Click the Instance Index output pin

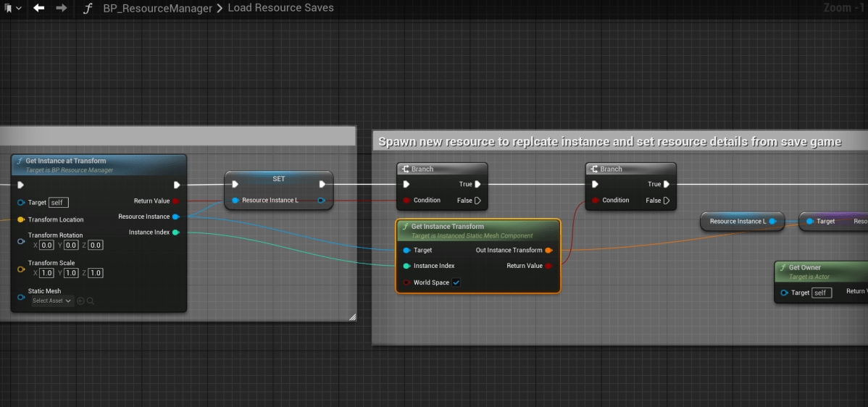coord(176,232)
